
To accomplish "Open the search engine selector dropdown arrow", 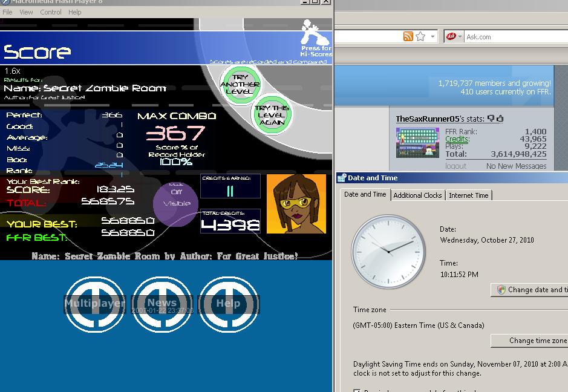I will tap(460, 36).
